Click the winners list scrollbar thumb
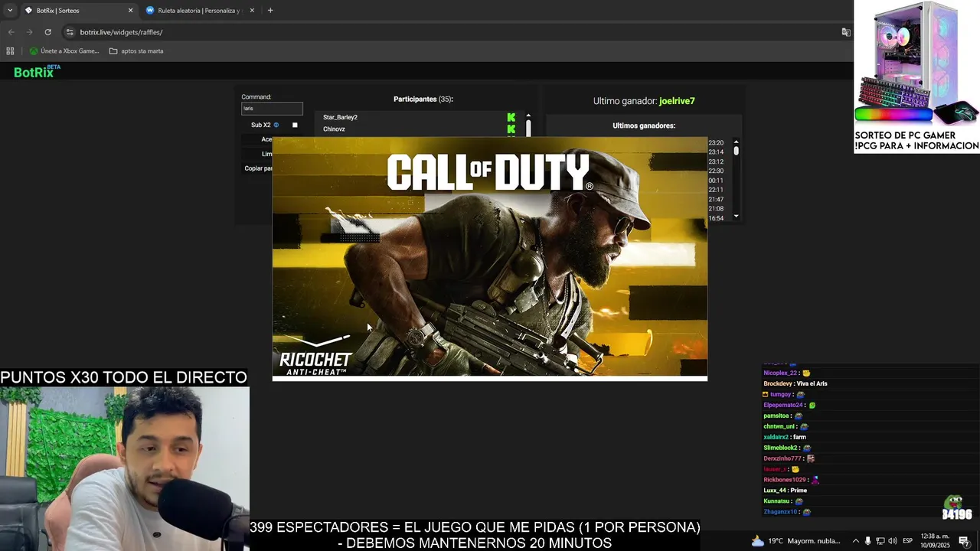This screenshot has width=980, height=551. pos(737,151)
